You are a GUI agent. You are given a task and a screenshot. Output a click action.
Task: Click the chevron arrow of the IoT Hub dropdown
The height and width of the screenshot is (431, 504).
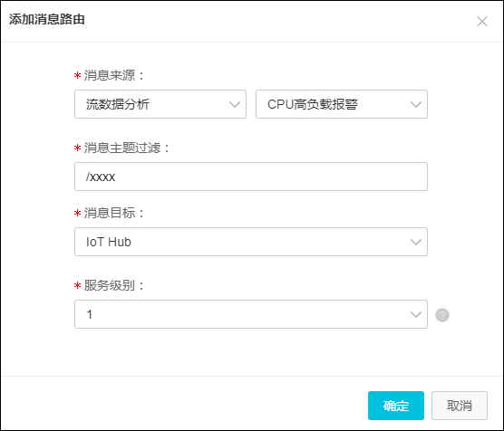click(415, 242)
